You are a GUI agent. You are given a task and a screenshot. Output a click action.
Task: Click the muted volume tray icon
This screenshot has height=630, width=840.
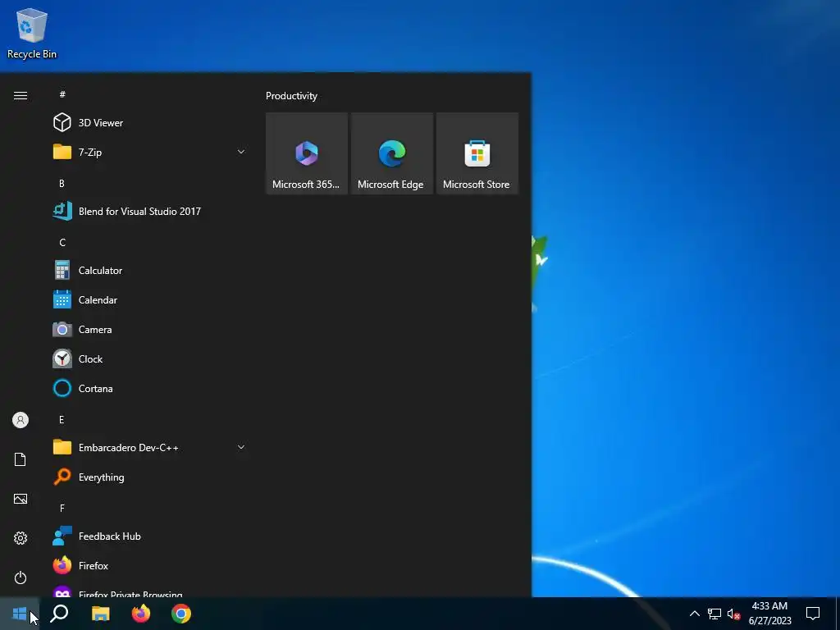734,614
